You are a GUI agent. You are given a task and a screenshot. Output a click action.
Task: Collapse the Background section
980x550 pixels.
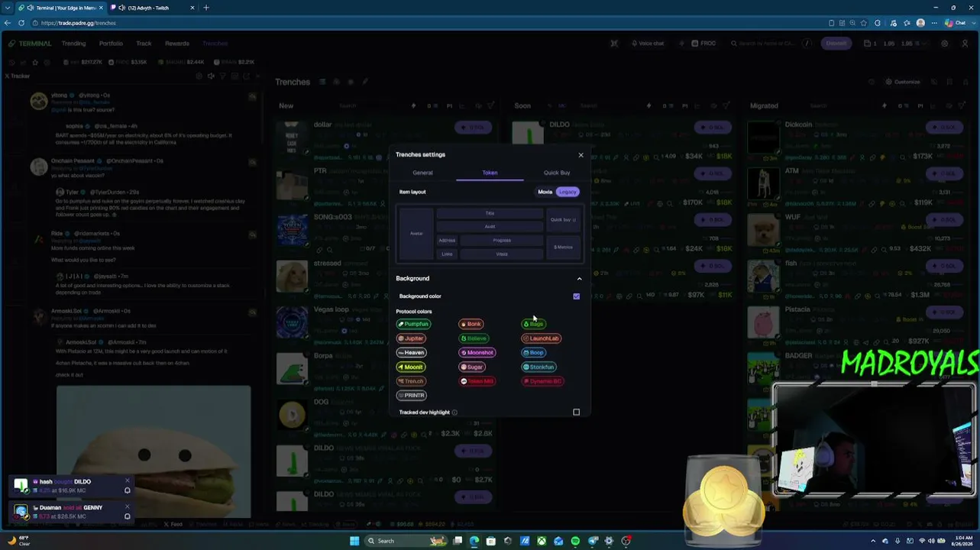pyautogui.click(x=579, y=279)
